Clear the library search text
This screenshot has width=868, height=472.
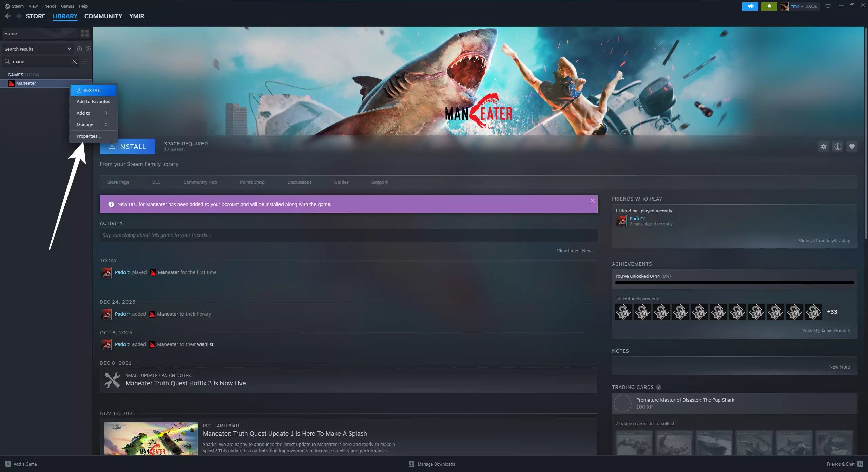tap(75, 62)
